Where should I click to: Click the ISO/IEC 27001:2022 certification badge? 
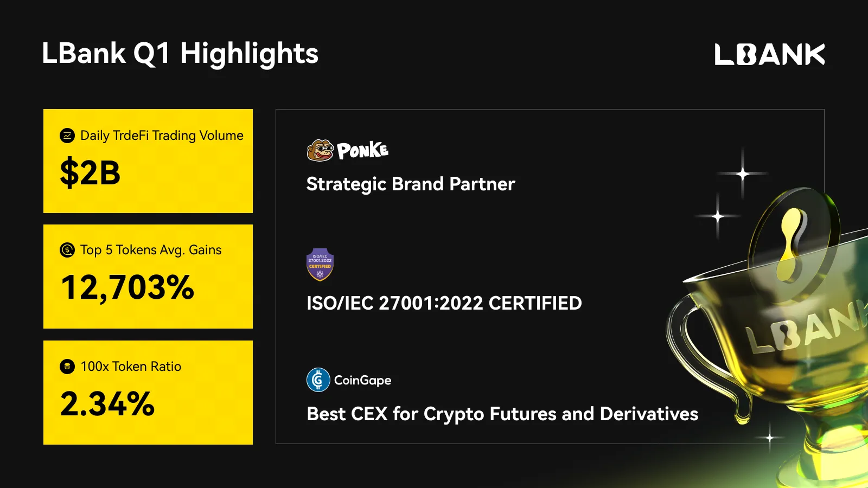320,265
